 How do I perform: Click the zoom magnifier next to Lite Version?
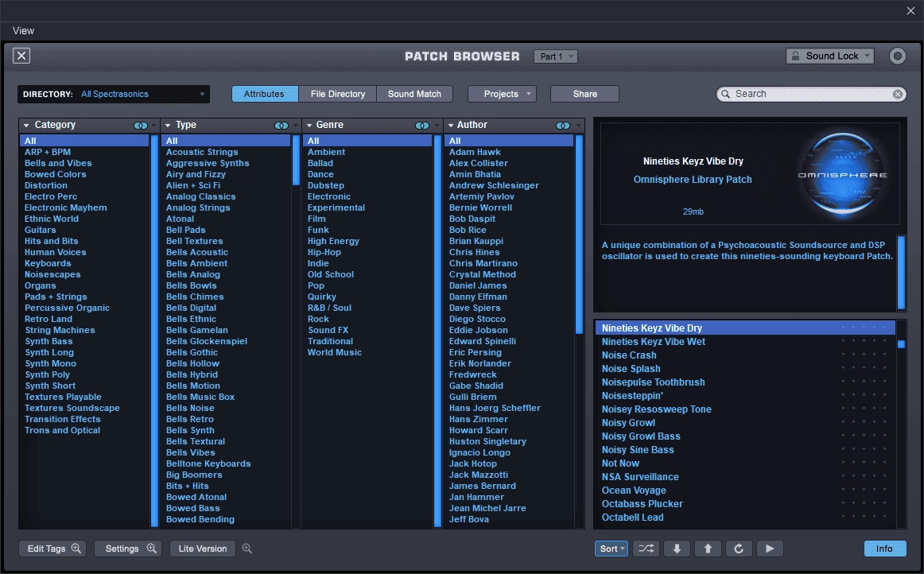coord(247,549)
